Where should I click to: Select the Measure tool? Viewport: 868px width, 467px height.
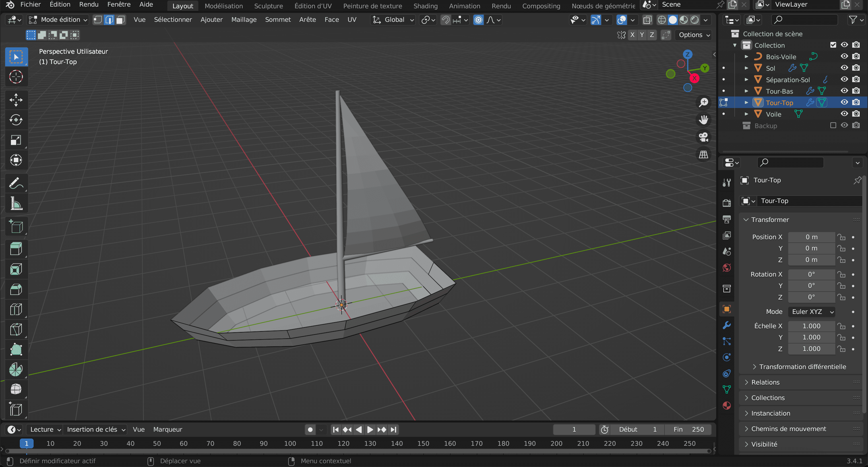pyautogui.click(x=16, y=204)
